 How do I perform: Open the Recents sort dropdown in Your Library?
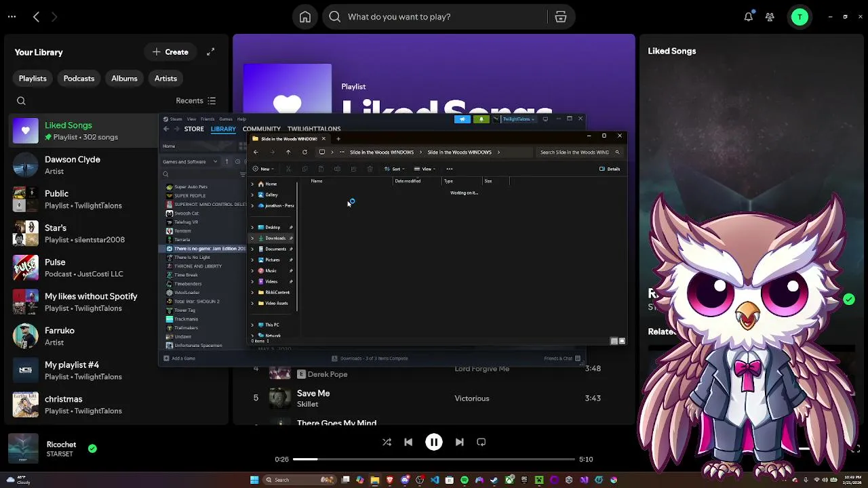click(196, 101)
